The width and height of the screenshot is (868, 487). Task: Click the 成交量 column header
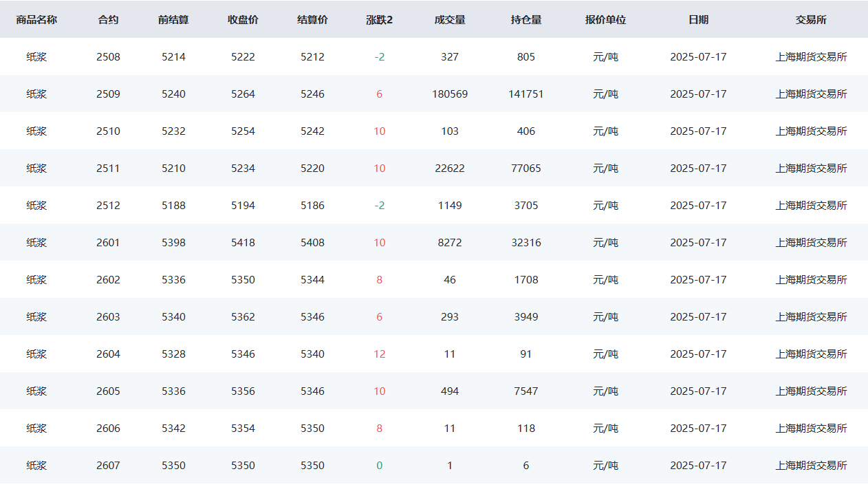pyautogui.click(x=450, y=20)
